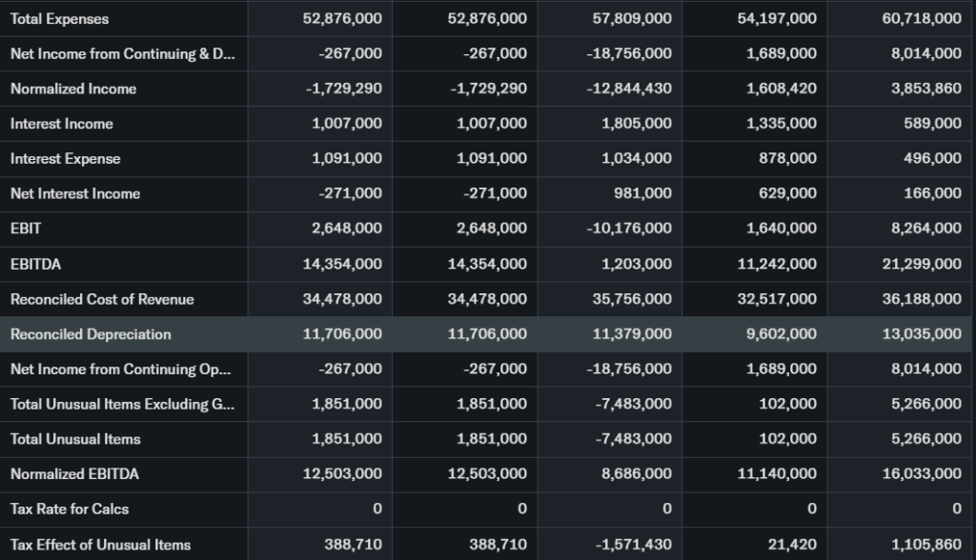The height and width of the screenshot is (560, 976).
Task: Select the Normalized Income value -12,844,430
Action: 629,89
